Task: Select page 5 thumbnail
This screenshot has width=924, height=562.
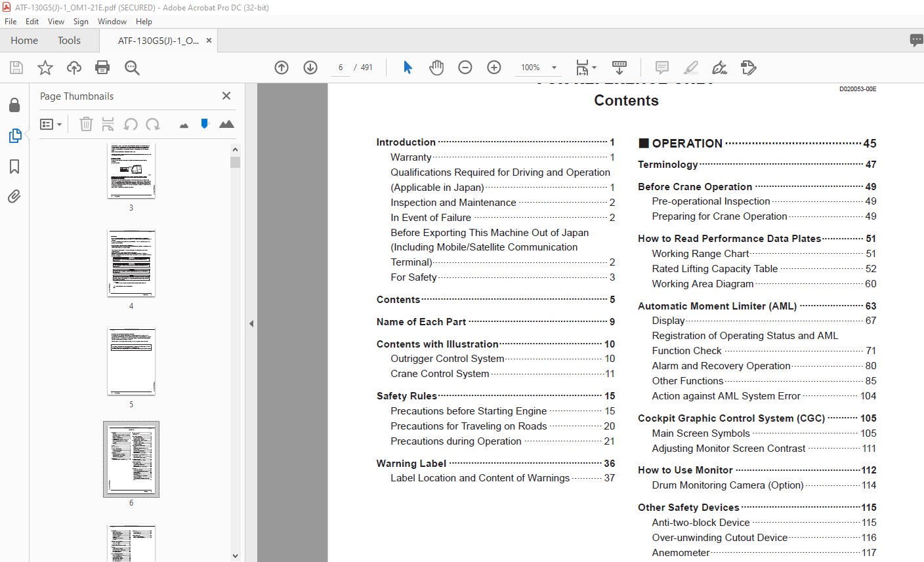Action: tap(131, 362)
